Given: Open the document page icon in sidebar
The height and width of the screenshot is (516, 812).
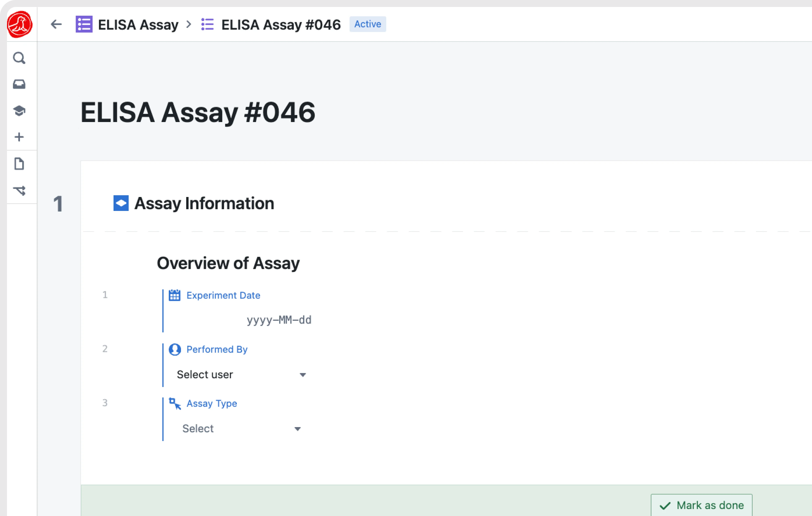Looking at the screenshot, I should 19,164.
